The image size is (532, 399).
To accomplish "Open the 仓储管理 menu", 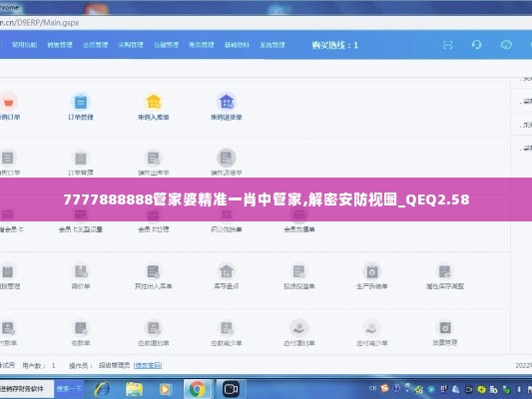I will (167, 45).
